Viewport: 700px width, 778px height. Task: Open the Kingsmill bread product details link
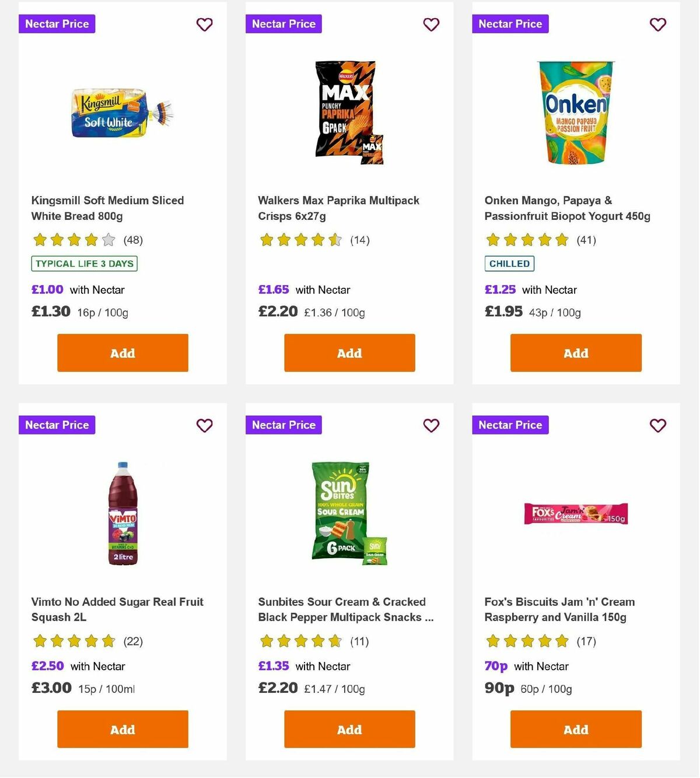tap(107, 208)
